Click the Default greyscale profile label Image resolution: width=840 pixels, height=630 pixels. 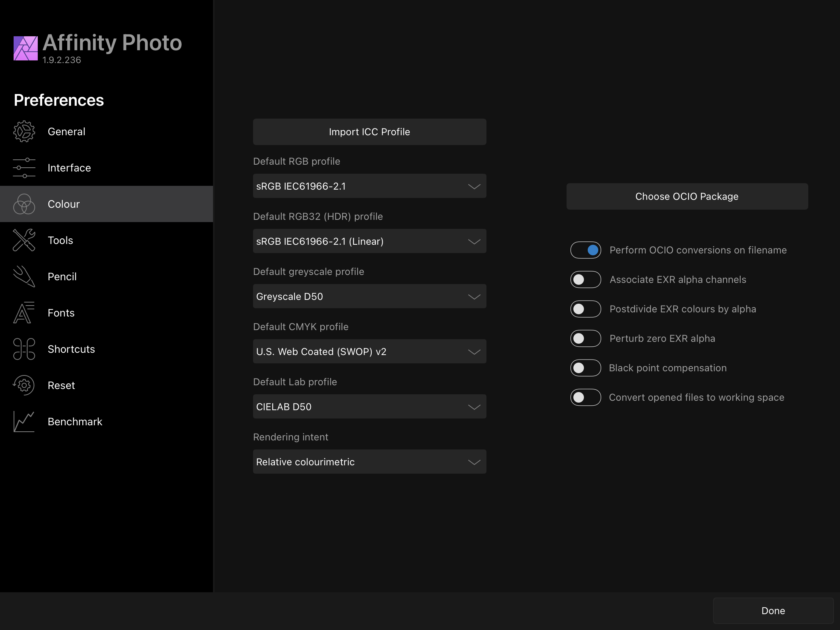(x=308, y=272)
